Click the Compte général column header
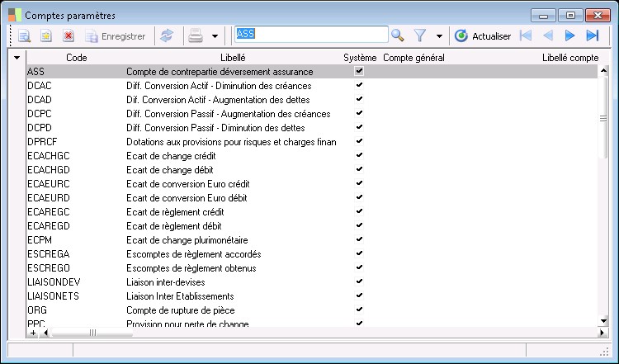The image size is (619, 364). tap(413, 58)
